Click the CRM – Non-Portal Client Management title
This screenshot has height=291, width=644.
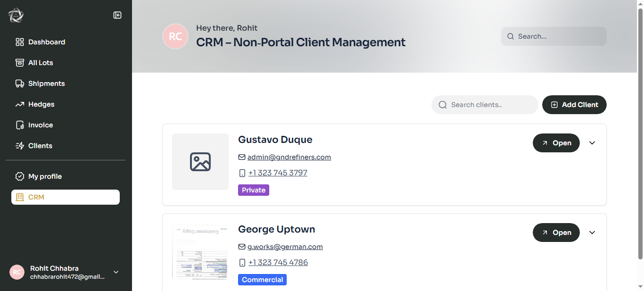[301, 42]
